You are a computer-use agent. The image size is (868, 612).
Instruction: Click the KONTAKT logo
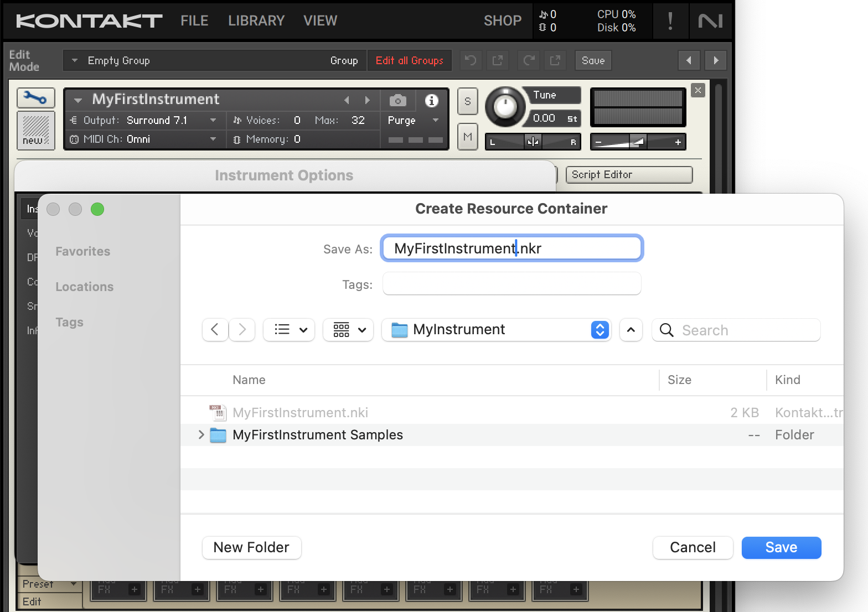[89, 21]
